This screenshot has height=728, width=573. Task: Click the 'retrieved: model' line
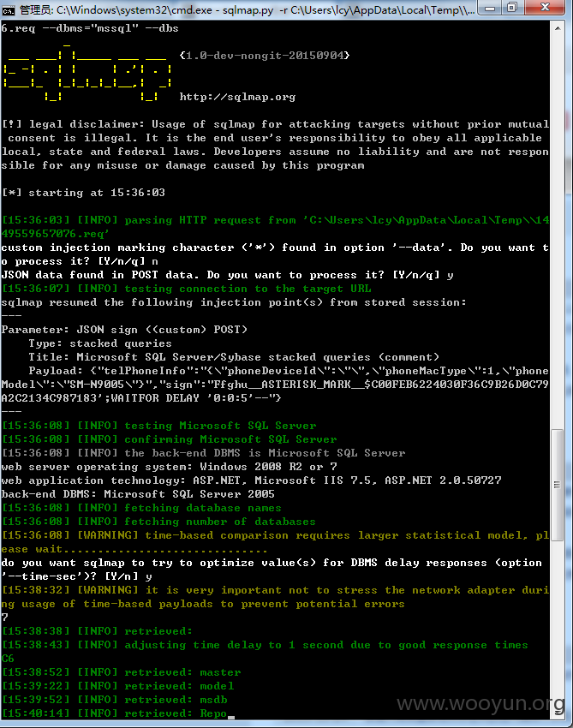tap(118, 686)
